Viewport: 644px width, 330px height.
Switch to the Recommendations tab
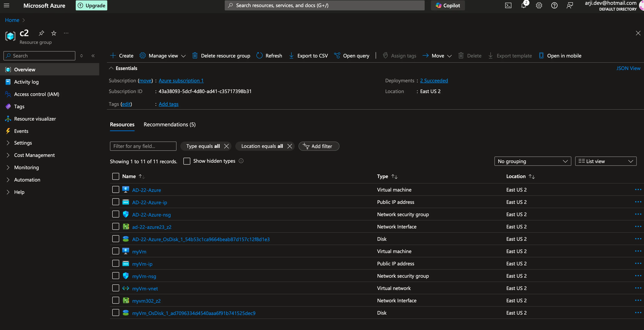[169, 124]
